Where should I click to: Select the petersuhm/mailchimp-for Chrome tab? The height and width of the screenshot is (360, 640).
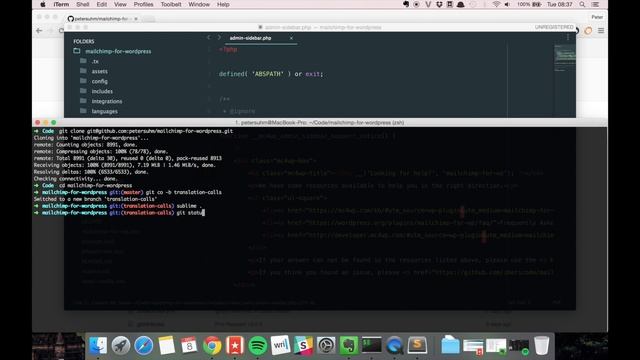coord(101,19)
